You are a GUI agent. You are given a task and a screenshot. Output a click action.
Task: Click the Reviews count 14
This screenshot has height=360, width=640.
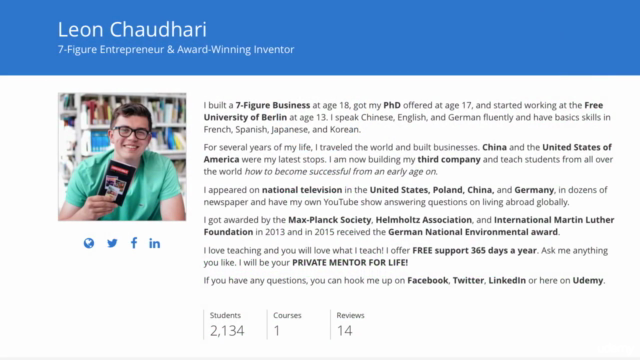point(344,331)
